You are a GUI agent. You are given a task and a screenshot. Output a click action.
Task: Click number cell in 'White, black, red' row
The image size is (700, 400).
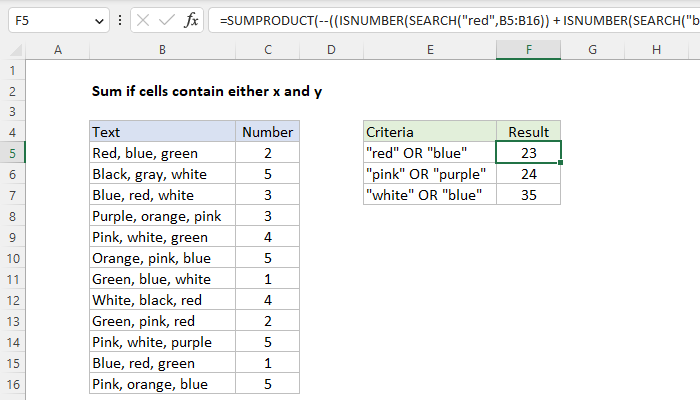click(267, 300)
